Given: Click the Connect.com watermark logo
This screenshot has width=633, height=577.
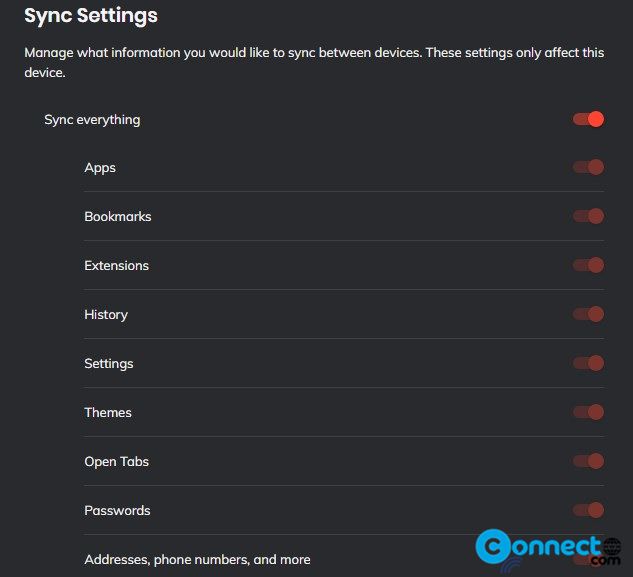Looking at the screenshot, I should (x=548, y=550).
